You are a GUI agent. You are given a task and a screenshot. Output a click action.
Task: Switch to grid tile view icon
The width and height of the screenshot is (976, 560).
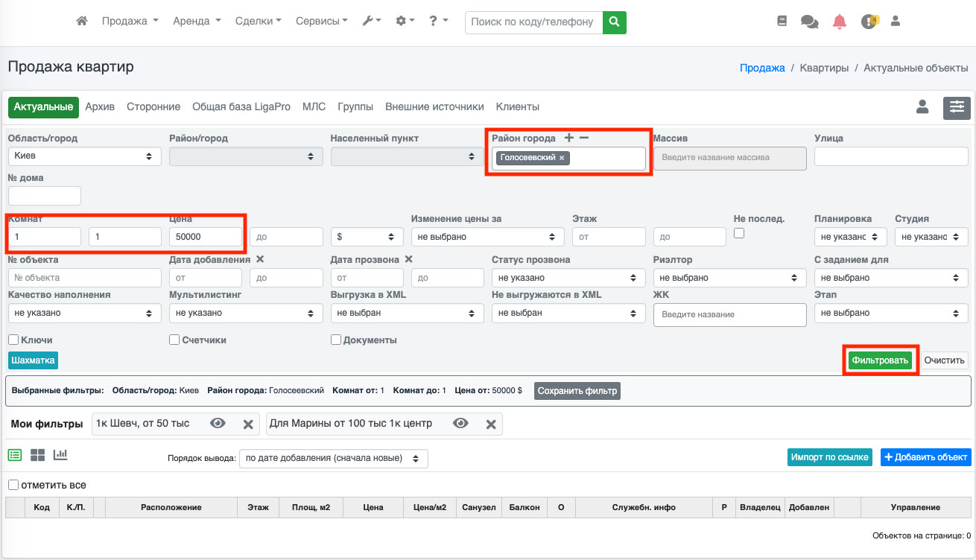(37, 455)
